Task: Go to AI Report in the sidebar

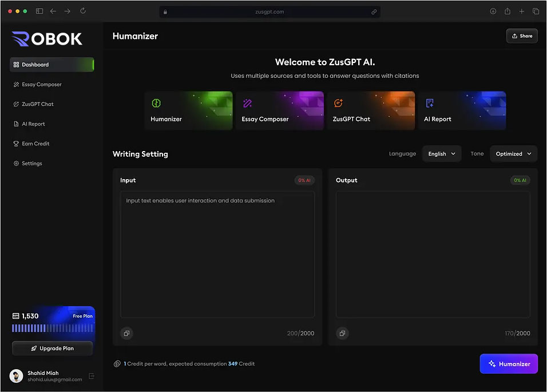Action: coord(33,124)
